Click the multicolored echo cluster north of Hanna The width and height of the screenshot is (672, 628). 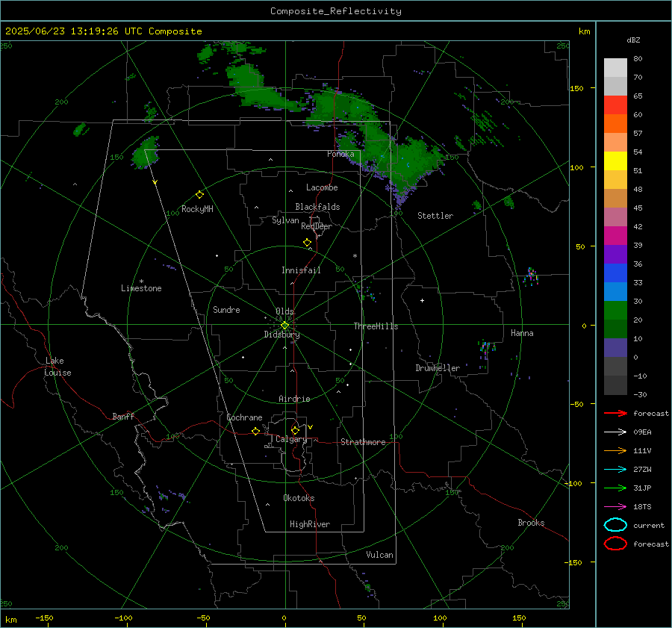click(531, 276)
